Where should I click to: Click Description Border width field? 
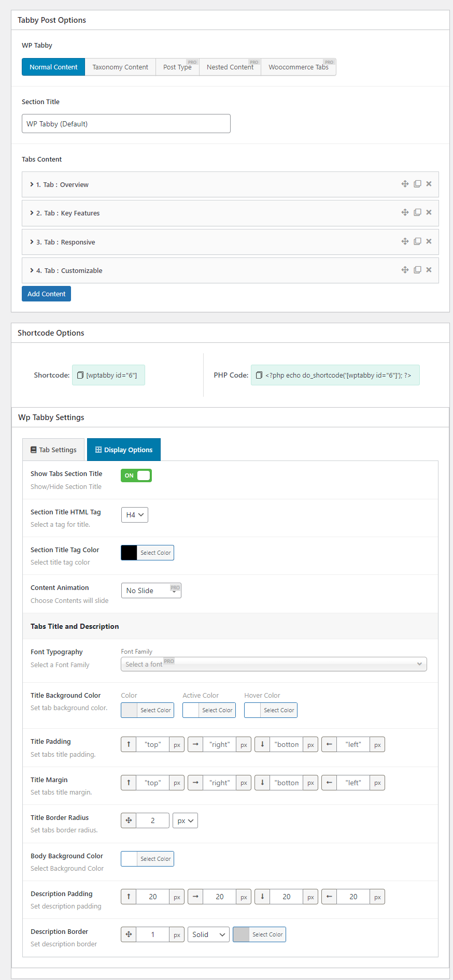pyautogui.click(x=153, y=934)
